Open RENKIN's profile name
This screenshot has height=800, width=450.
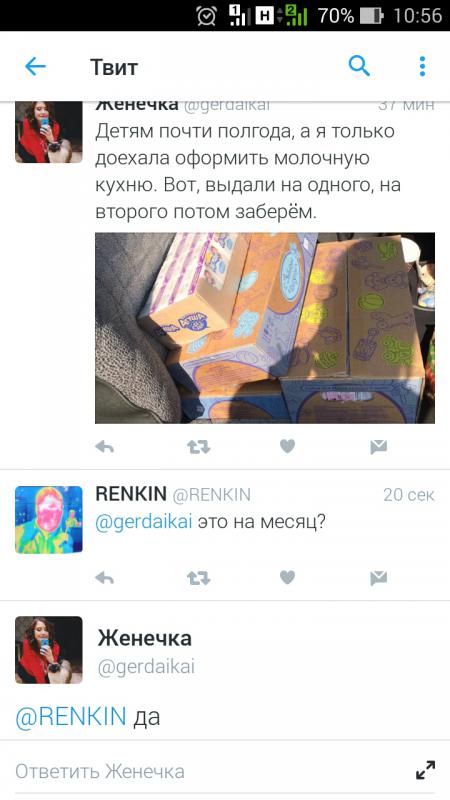[x=131, y=493]
